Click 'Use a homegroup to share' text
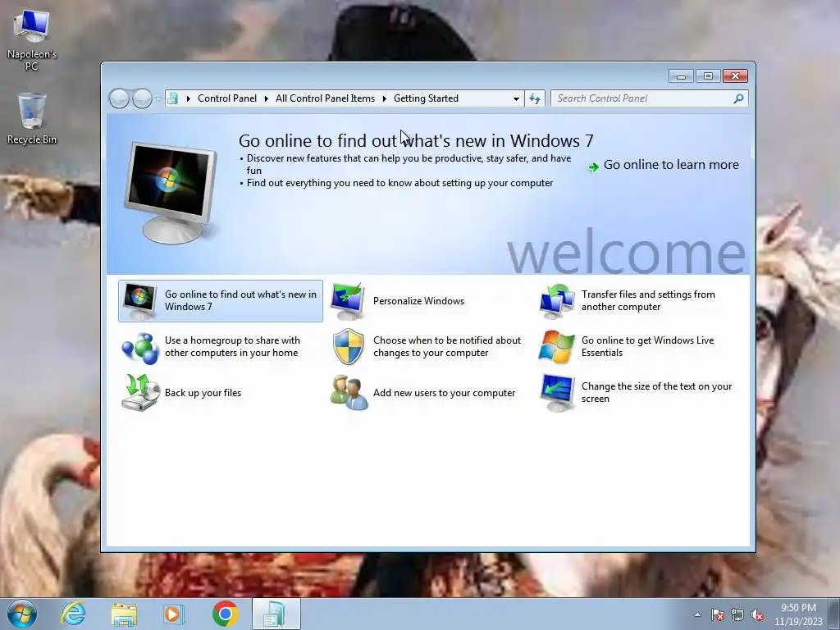This screenshot has width=840, height=630. point(232,347)
